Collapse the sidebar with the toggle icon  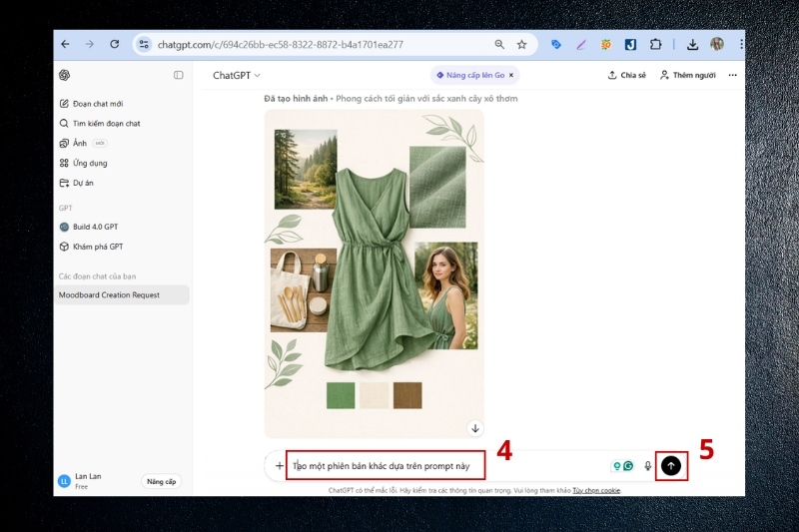[x=179, y=75]
